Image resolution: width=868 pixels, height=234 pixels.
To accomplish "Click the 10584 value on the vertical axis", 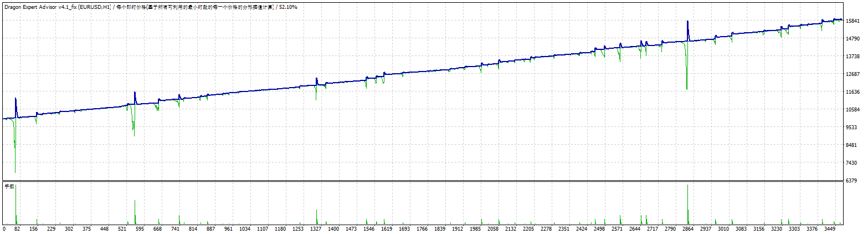I will [x=852, y=110].
